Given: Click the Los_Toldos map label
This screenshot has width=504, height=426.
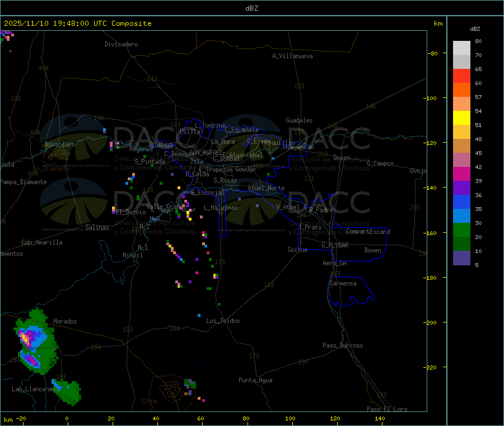Looking at the screenshot, I should tap(223, 321).
